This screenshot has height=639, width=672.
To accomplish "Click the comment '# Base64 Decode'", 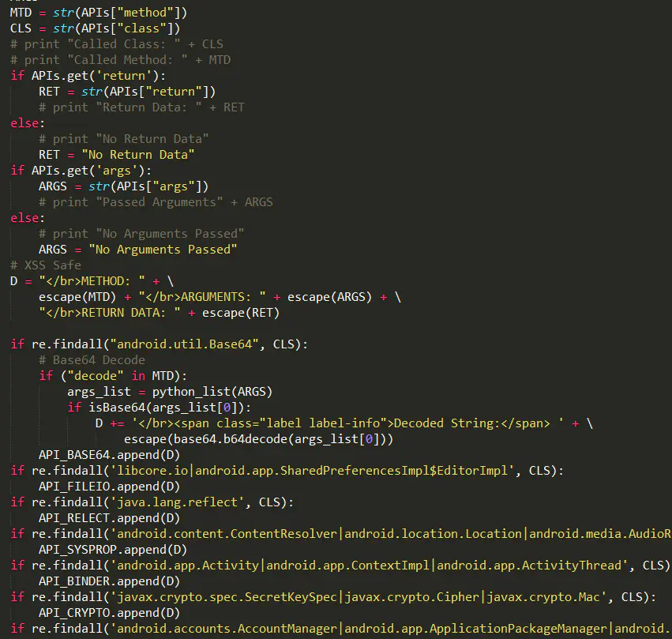I will 92,360.
